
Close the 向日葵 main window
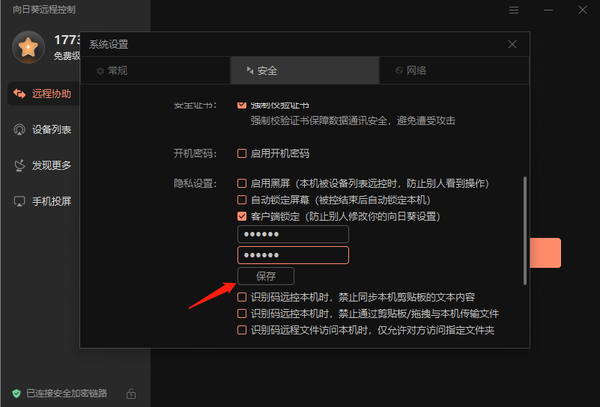pos(582,10)
